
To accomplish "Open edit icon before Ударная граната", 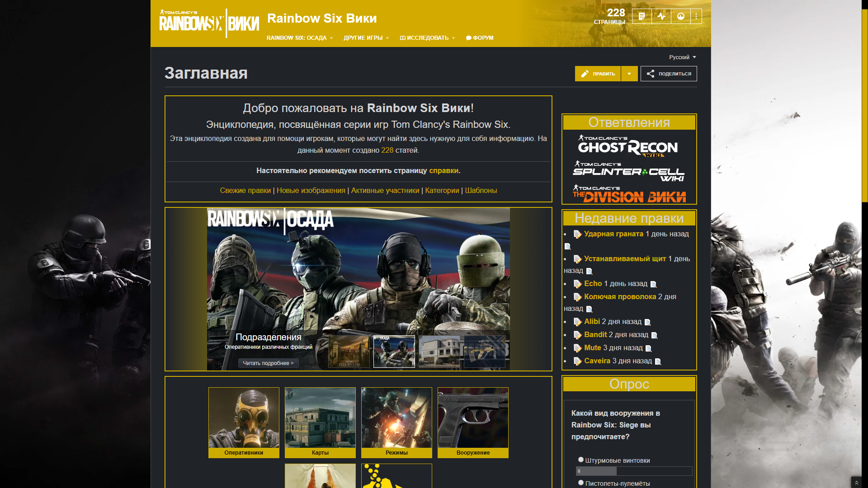I will pyautogui.click(x=577, y=234).
